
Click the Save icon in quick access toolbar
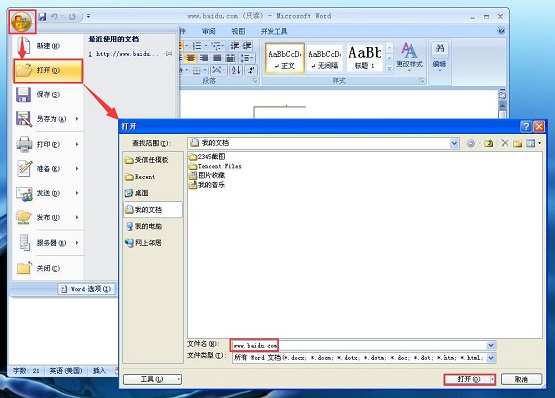click(42, 16)
